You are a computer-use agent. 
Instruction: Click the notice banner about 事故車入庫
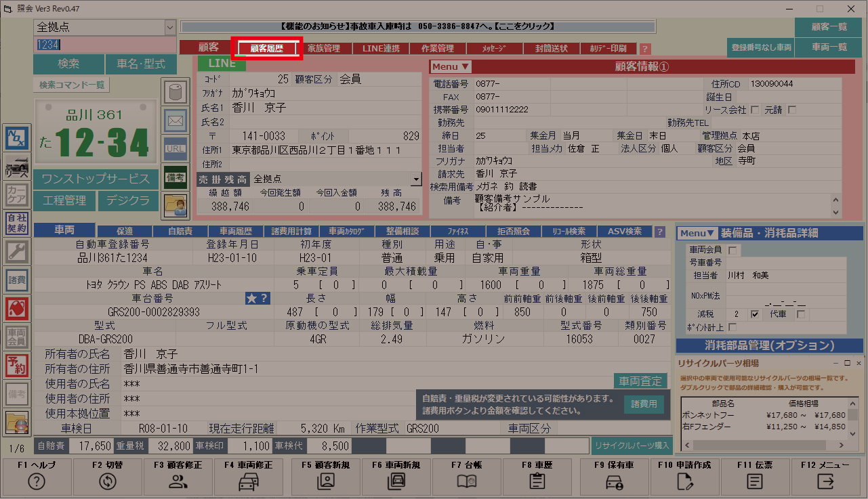[417, 26]
